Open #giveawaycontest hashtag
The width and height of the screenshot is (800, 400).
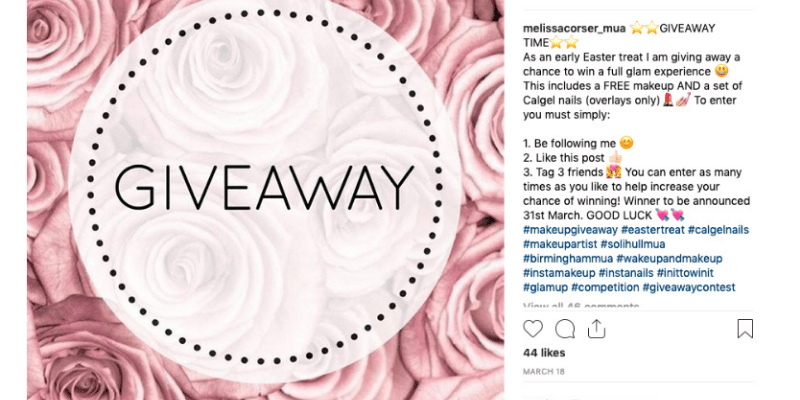point(689,287)
